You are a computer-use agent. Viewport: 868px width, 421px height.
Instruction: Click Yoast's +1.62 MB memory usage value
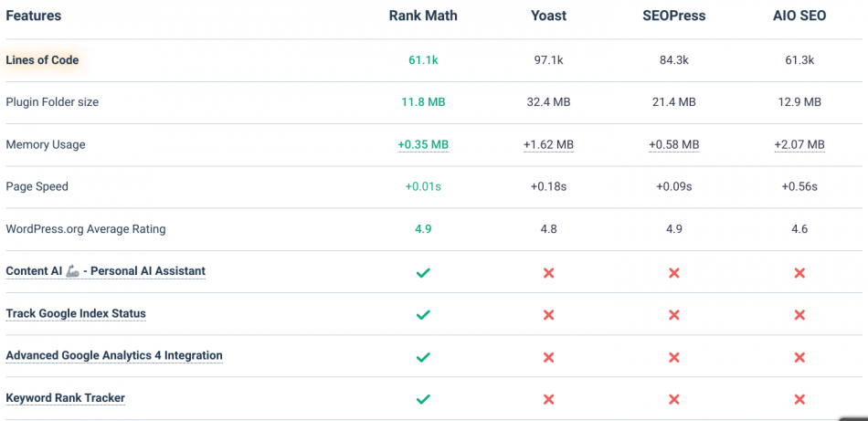tap(548, 144)
